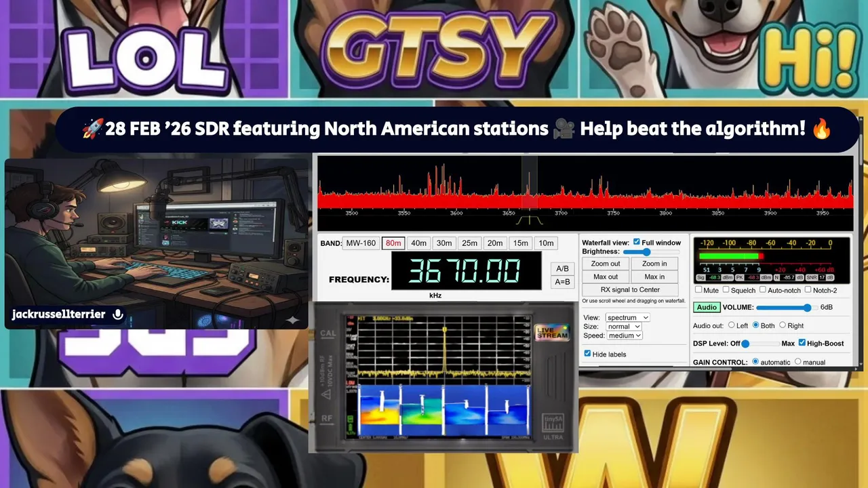Click Zoom in on waterfall

coord(654,264)
